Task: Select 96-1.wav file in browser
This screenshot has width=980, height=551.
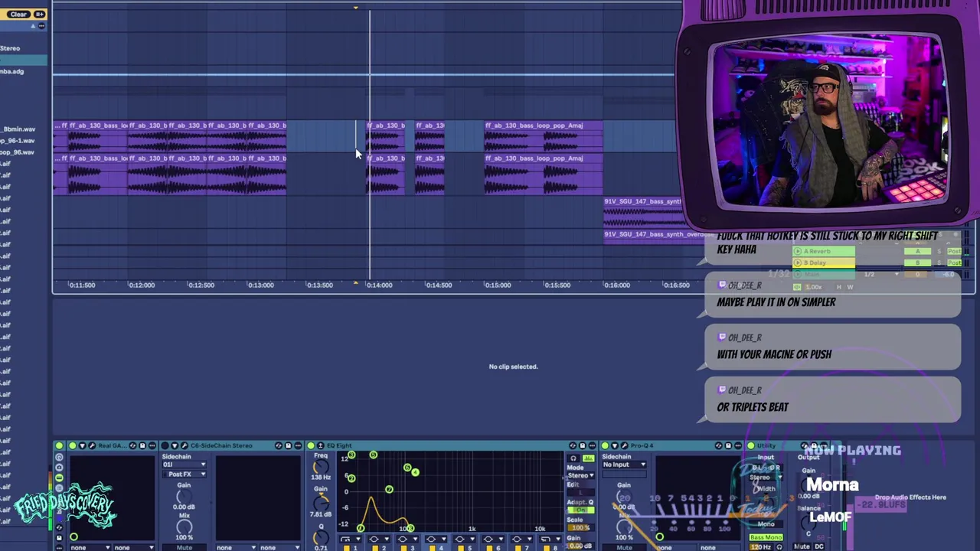Action: pyautogui.click(x=17, y=140)
